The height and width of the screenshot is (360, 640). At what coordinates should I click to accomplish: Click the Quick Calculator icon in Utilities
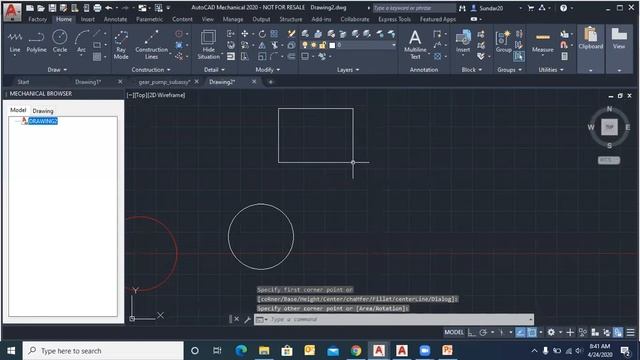point(564,56)
